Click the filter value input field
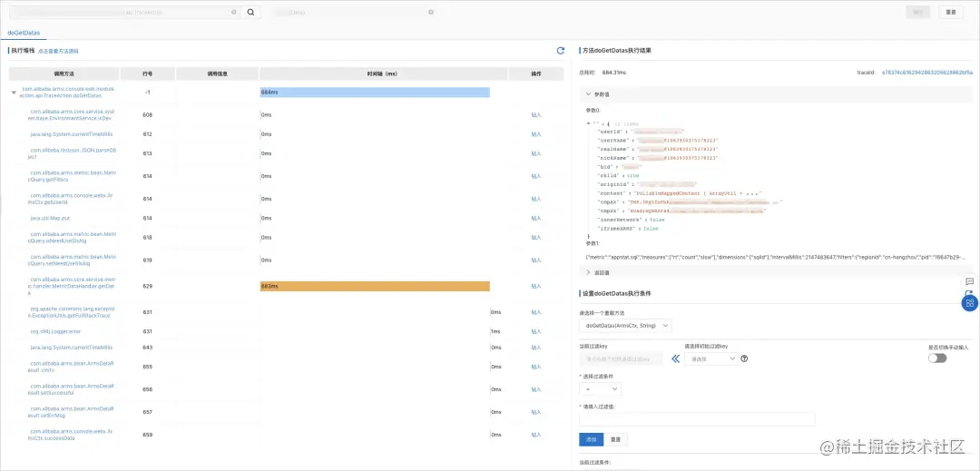The height and width of the screenshot is (471, 980). [697, 419]
